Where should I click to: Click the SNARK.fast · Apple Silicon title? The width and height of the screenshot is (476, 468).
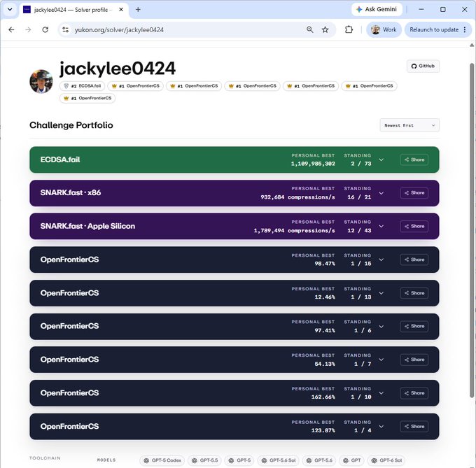pyautogui.click(x=87, y=226)
